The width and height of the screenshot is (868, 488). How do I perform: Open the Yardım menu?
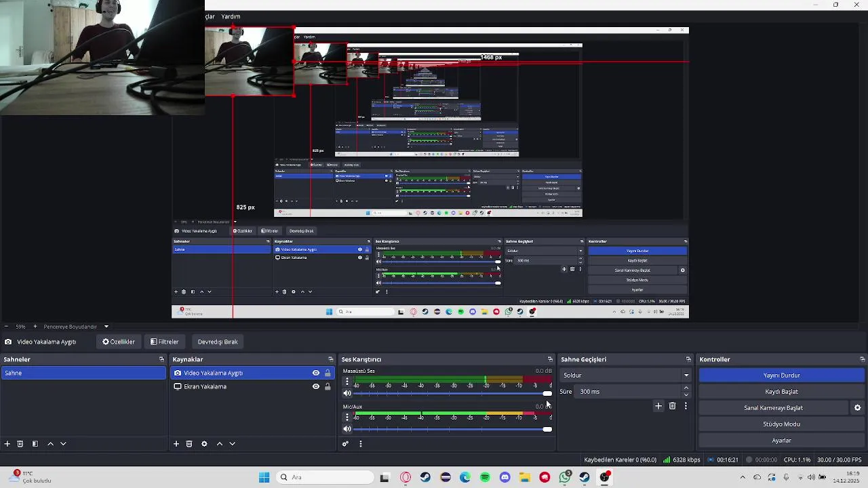point(231,16)
